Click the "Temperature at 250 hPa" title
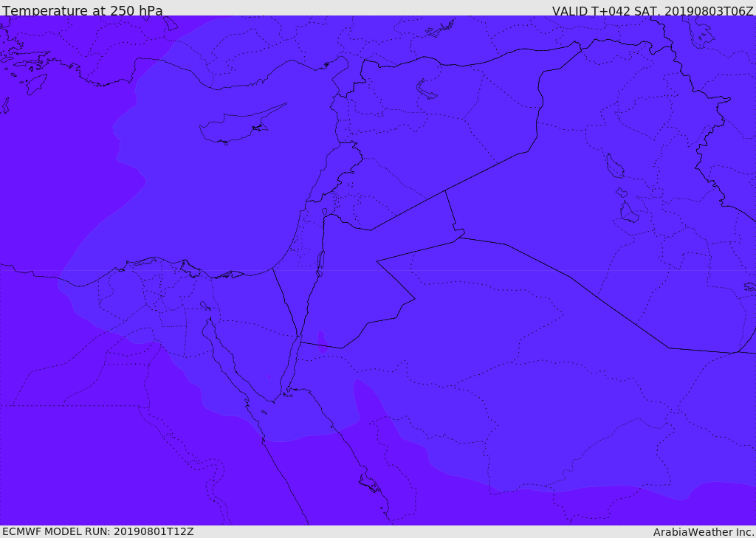 pos(83,10)
